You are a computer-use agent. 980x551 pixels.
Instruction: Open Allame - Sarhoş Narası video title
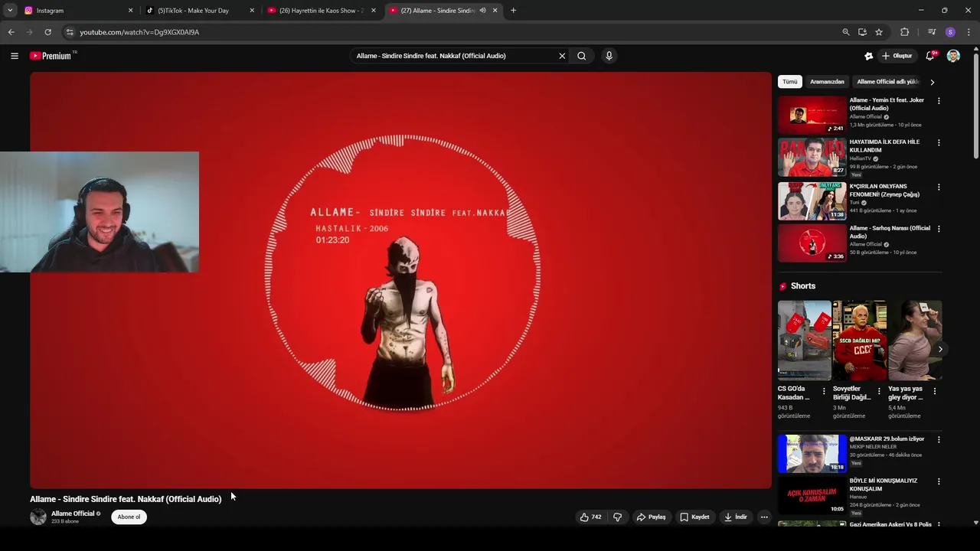click(890, 232)
